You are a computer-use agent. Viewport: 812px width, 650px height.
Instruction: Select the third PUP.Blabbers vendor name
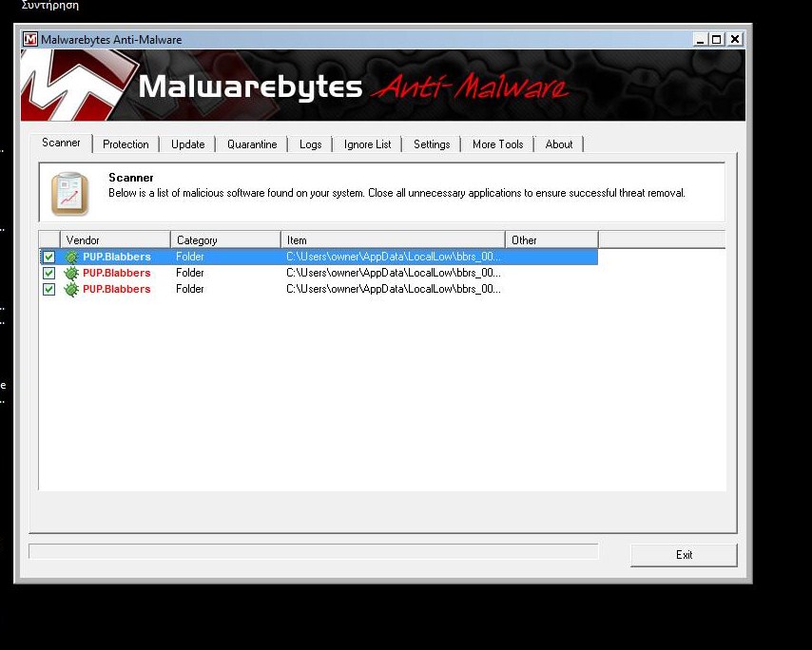(x=117, y=289)
